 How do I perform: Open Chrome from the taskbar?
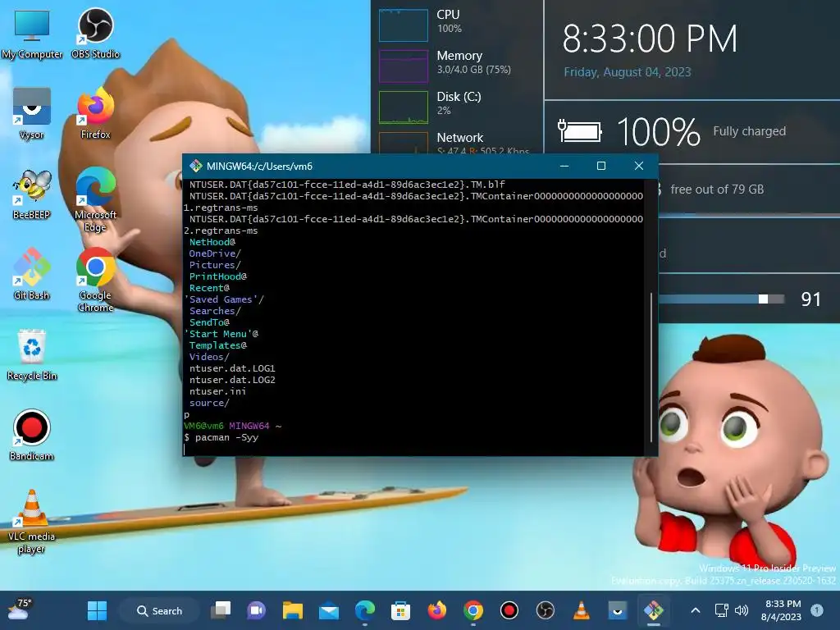click(x=473, y=610)
